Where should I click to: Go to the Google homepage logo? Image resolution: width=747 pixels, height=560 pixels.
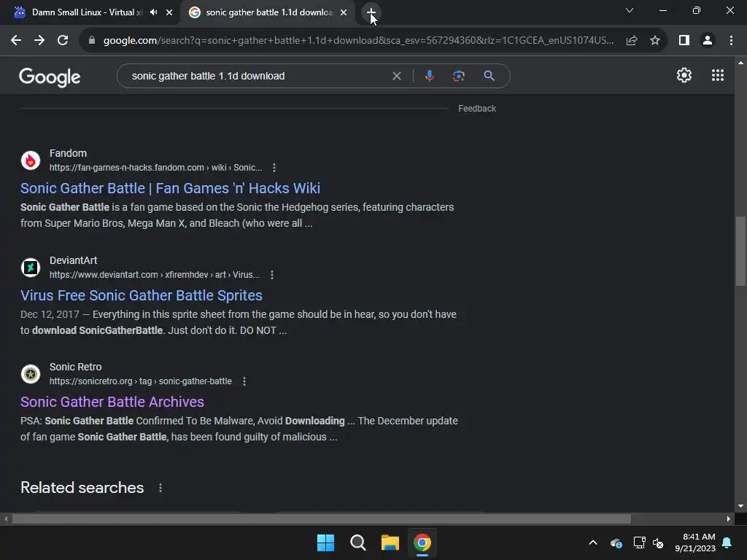tap(50, 77)
